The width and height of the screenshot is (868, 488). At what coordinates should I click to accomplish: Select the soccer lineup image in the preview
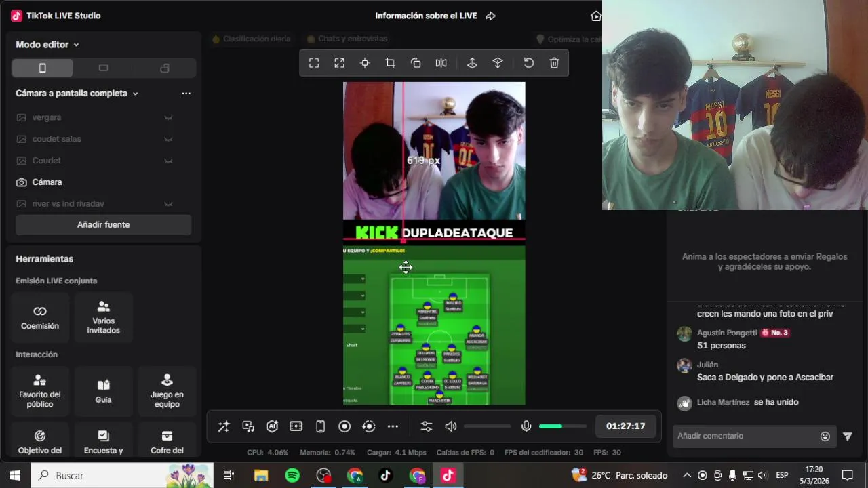click(x=434, y=325)
